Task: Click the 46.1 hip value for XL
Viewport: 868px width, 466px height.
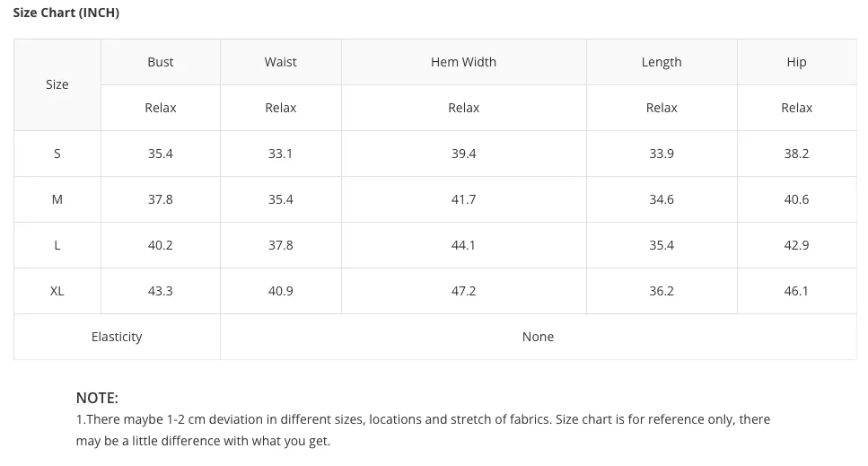Action: click(796, 291)
